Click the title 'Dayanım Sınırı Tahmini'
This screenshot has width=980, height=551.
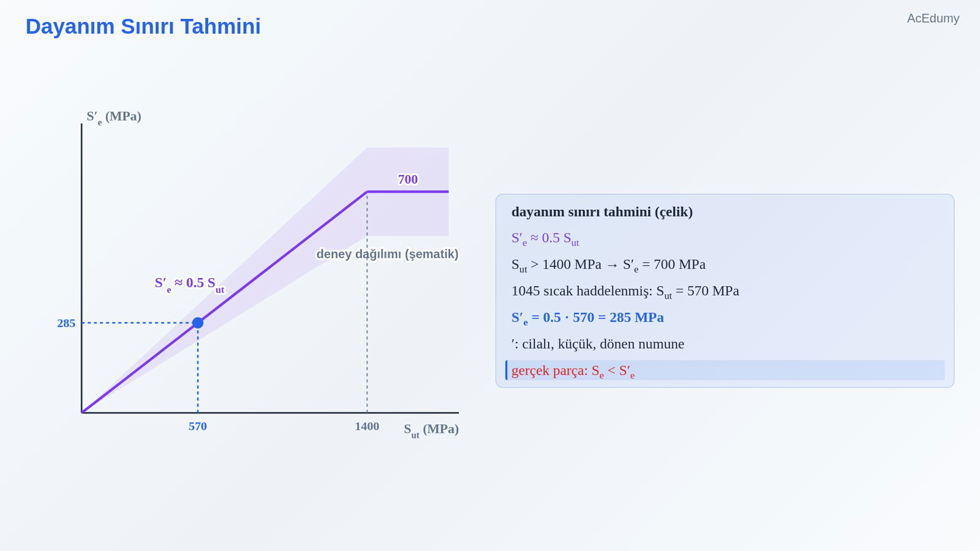point(143,26)
